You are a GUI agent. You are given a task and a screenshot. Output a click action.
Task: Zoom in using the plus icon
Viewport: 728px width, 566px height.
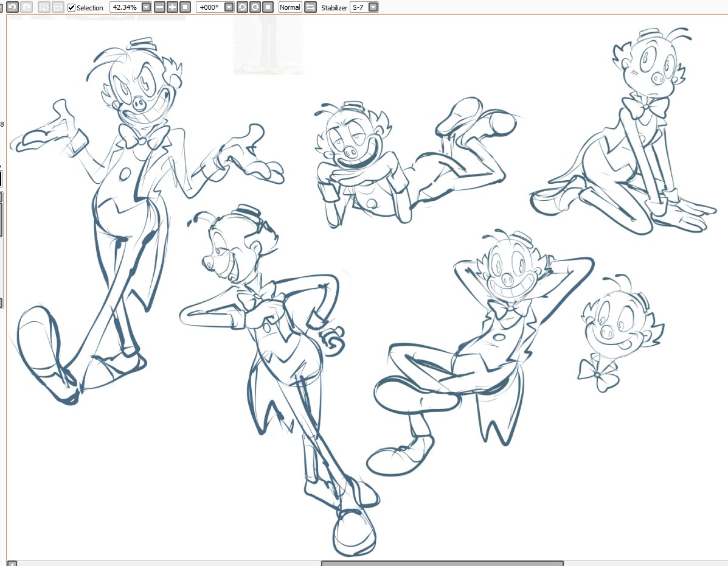click(x=173, y=7)
